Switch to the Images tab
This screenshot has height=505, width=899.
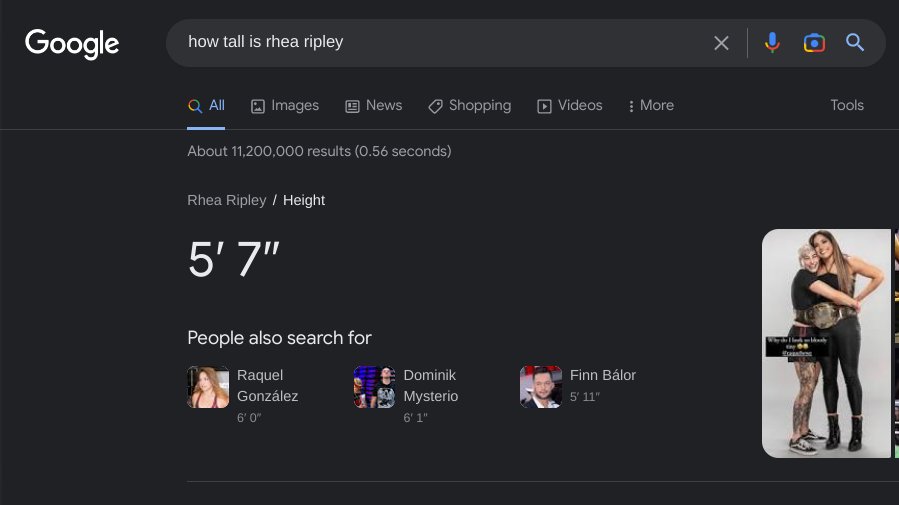pyautogui.click(x=285, y=105)
